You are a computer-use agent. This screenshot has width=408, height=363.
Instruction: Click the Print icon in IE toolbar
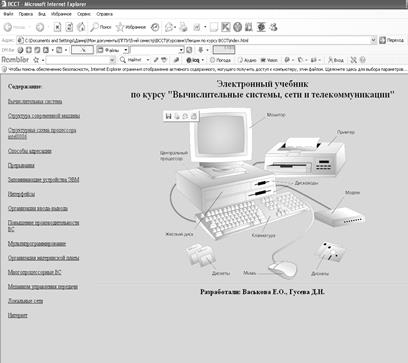pyautogui.click(x=183, y=27)
